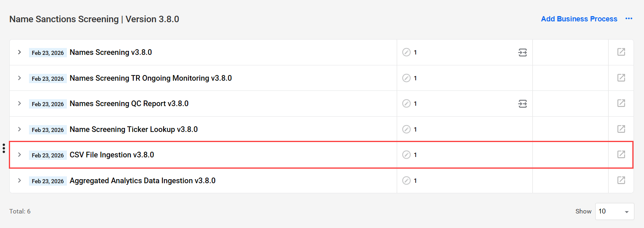Click status circle icon in TR Ongoing Monitoring row

pyautogui.click(x=406, y=78)
